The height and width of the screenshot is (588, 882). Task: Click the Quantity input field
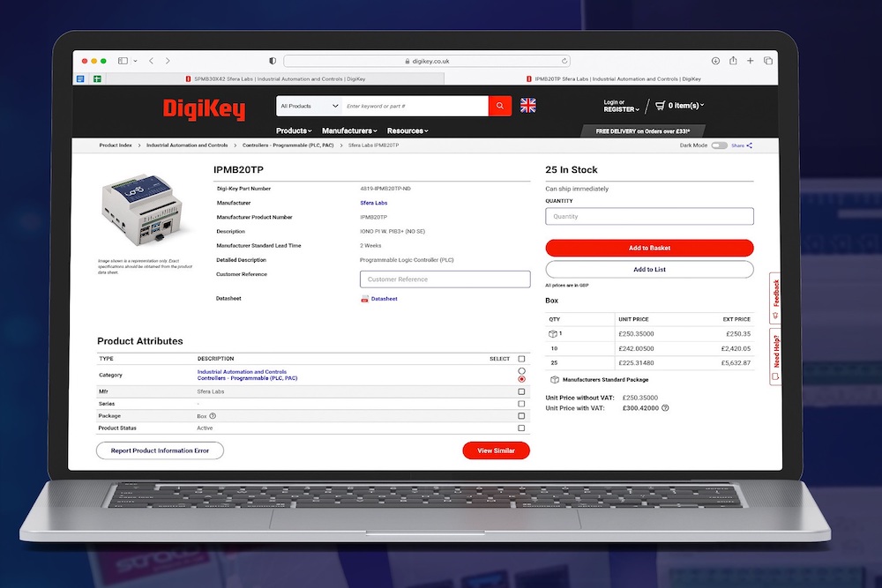click(649, 217)
